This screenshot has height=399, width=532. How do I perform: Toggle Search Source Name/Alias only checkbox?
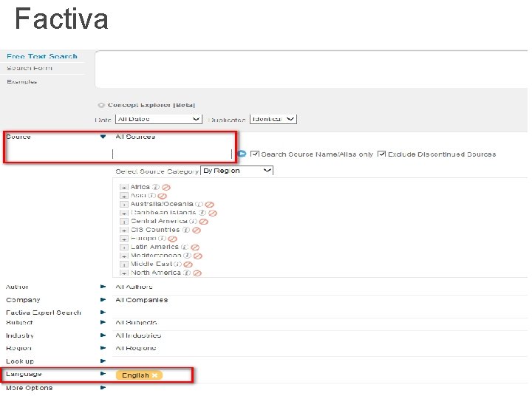254,154
